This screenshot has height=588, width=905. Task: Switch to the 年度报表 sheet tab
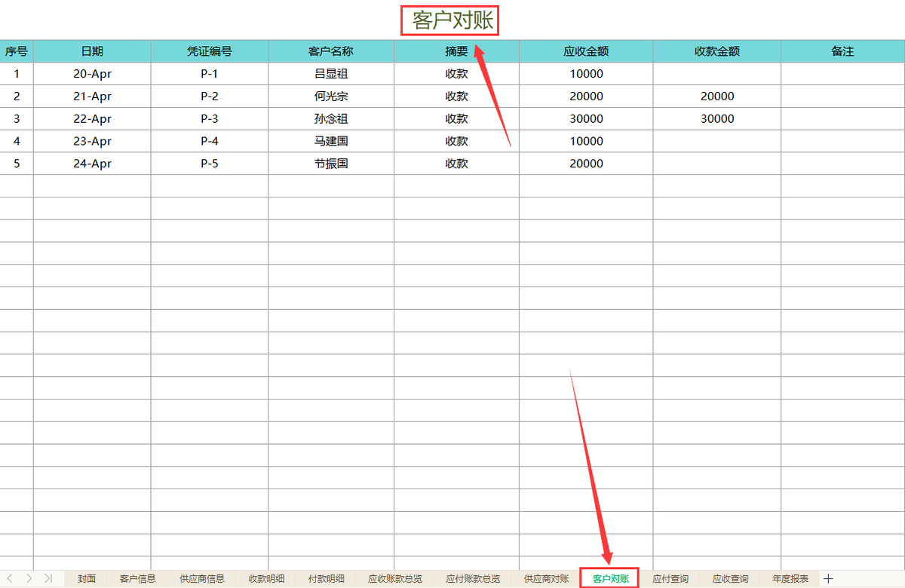(790, 579)
